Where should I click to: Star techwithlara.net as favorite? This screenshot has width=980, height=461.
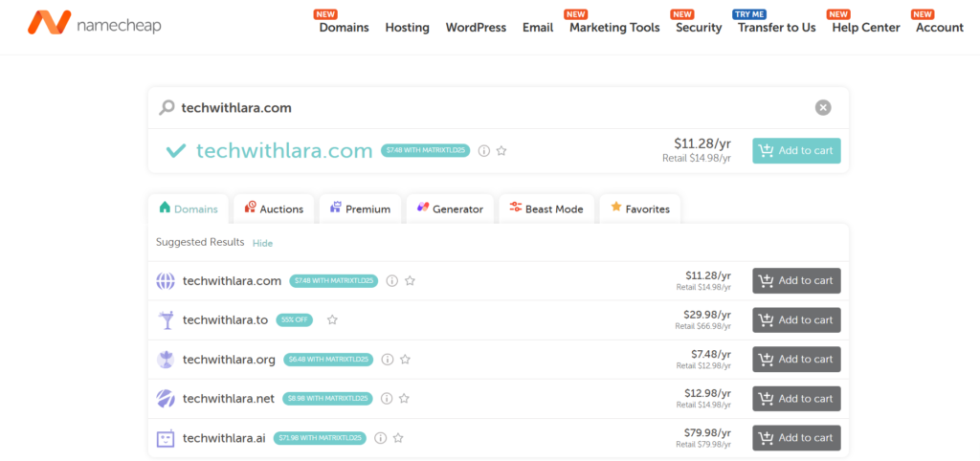pyautogui.click(x=405, y=399)
